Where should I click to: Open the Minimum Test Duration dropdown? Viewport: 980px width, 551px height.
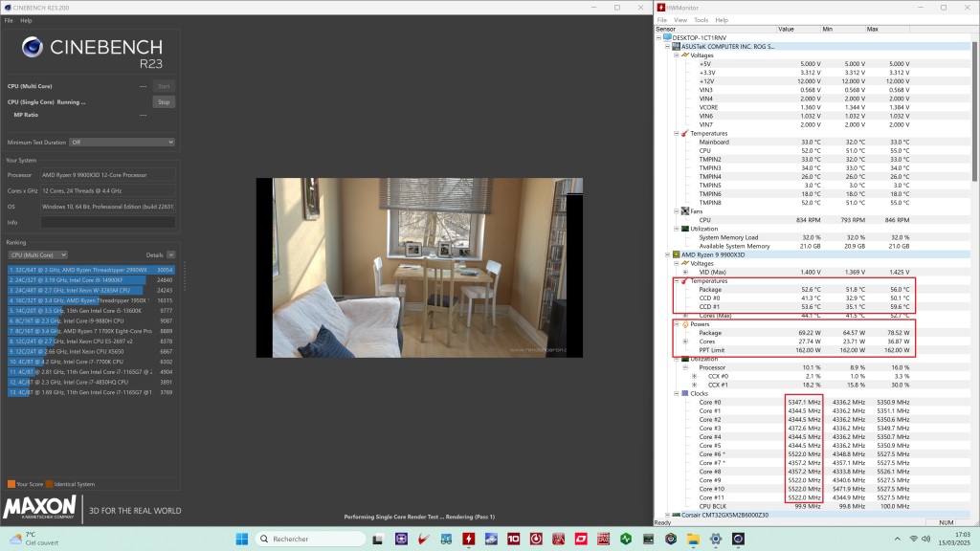pos(122,143)
